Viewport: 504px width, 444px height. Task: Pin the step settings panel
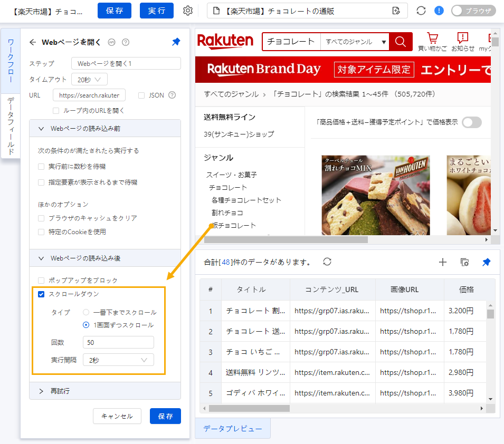pyautogui.click(x=176, y=42)
